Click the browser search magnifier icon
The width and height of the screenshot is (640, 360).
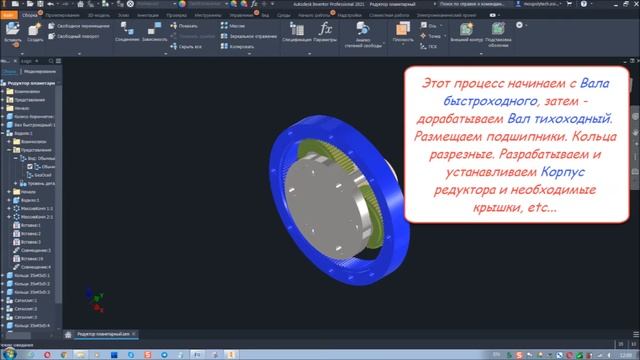[x=51, y=61]
